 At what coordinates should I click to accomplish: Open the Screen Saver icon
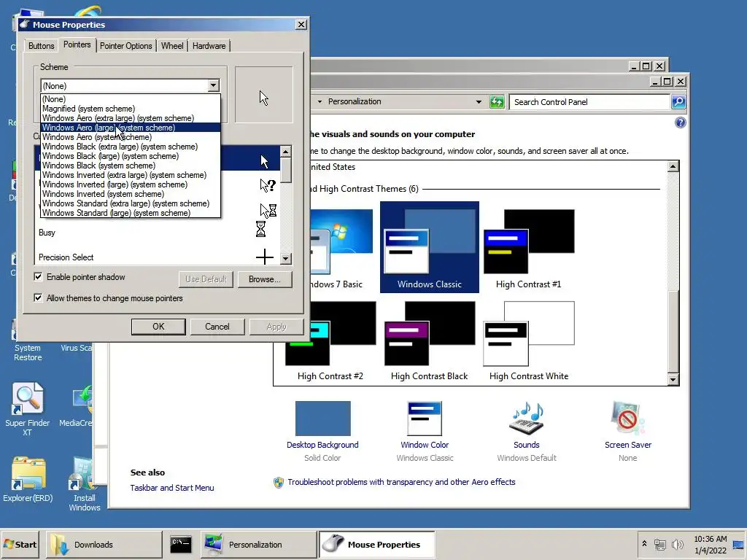628,419
